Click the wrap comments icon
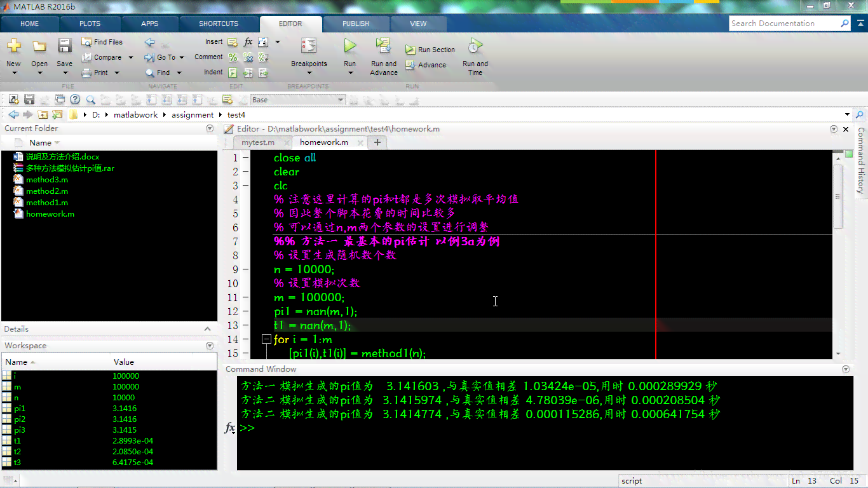The image size is (868, 488). [x=262, y=57]
